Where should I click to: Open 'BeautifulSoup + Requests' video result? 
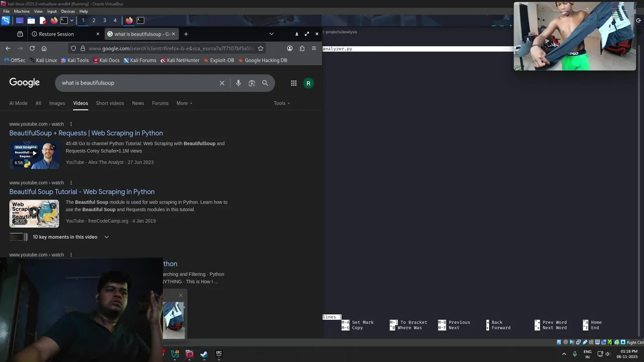(x=86, y=133)
